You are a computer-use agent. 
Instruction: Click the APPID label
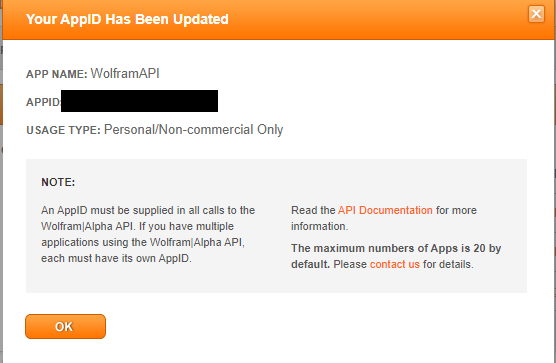(x=43, y=102)
